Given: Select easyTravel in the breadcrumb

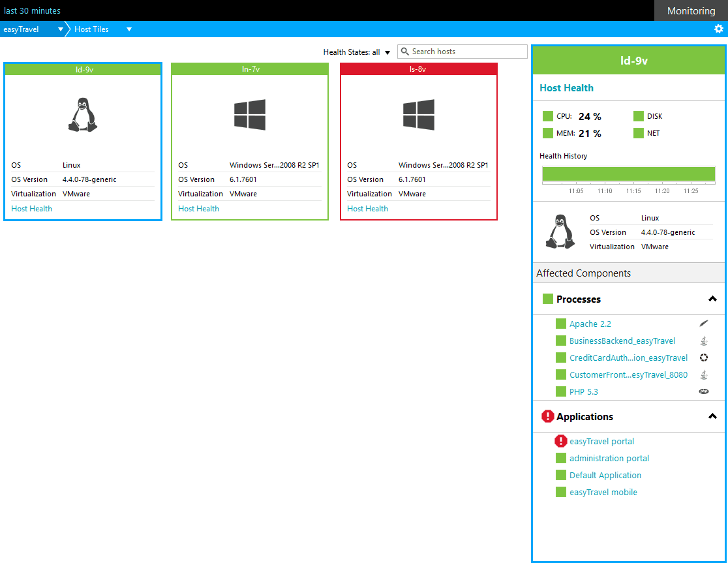Looking at the screenshot, I should pyautogui.click(x=21, y=29).
